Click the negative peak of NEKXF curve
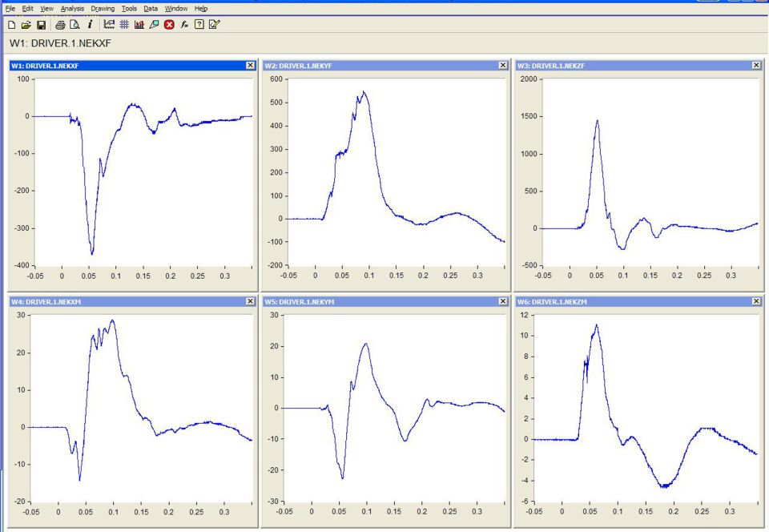Image resolution: width=769 pixels, height=532 pixels. tap(91, 253)
